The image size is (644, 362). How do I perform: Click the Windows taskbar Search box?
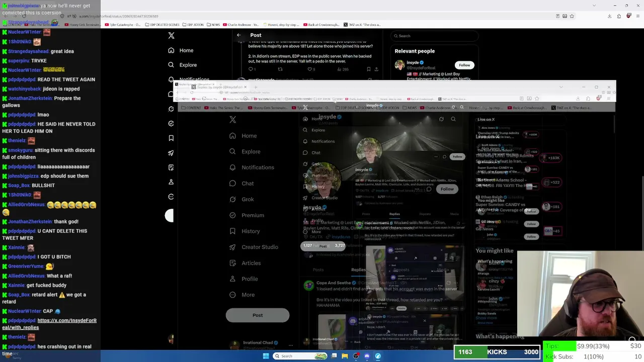300,356
